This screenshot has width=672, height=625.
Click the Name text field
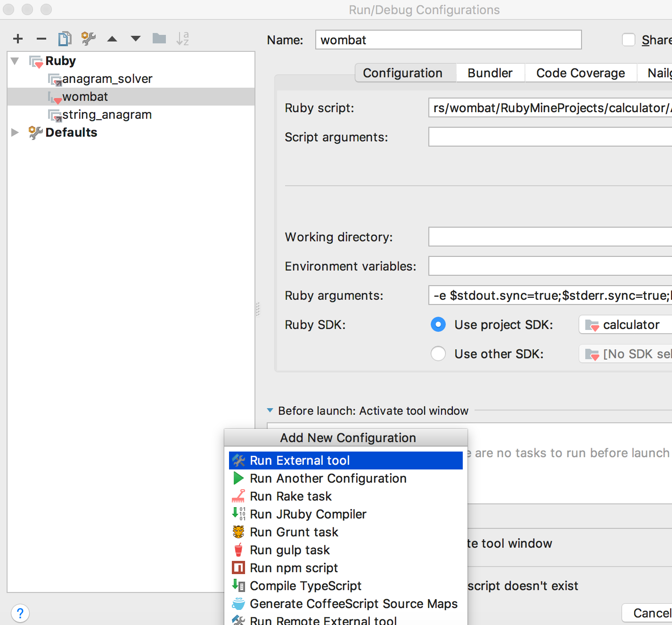(x=448, y=40)
